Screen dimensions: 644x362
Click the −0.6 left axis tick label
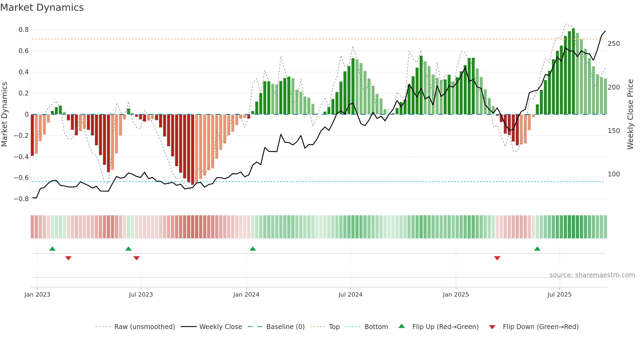pos(21,178)
